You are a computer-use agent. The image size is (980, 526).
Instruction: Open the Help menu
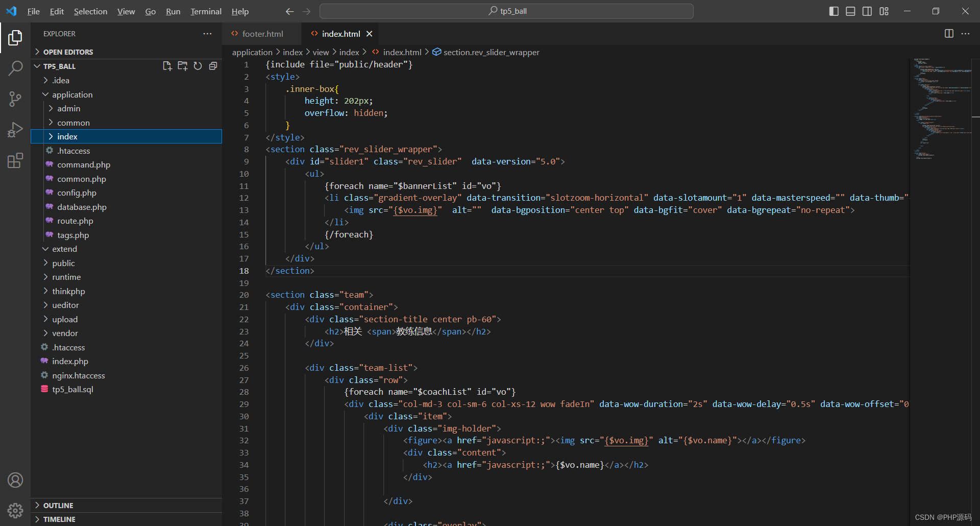pyautogui.click(x=240, y=11)
